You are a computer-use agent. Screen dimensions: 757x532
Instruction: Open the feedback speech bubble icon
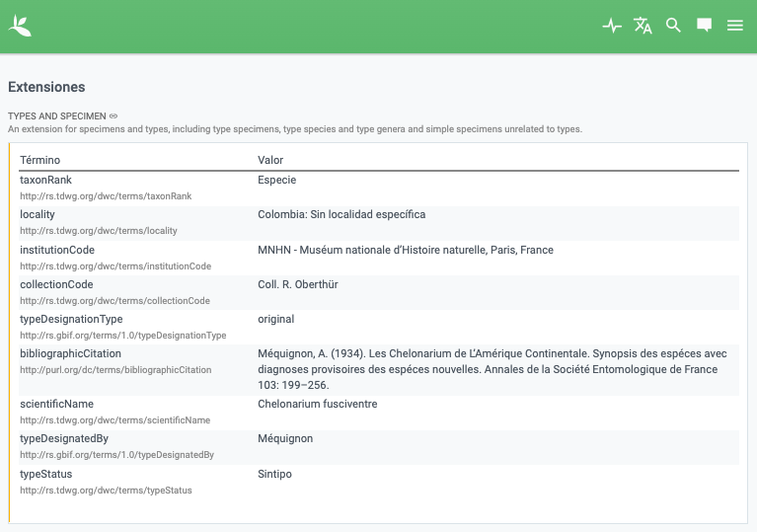click(704, 25)
